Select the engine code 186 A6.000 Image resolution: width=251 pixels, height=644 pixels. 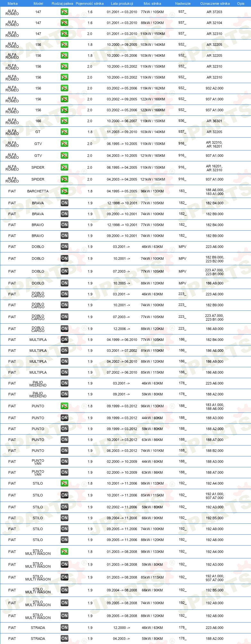[x=215, y=351]
